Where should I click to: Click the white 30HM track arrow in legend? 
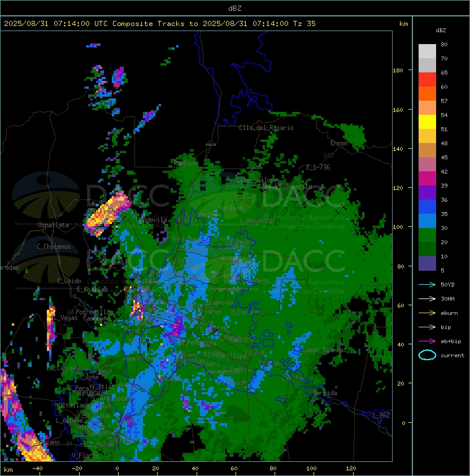[x=427, y=298]
